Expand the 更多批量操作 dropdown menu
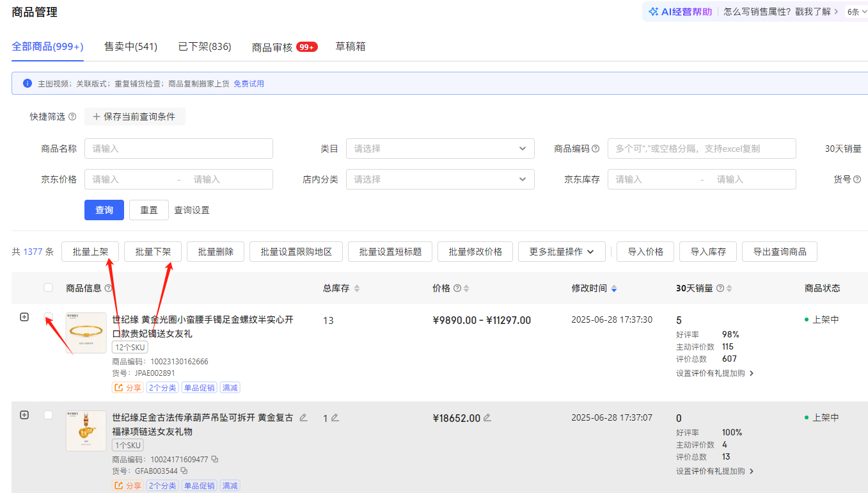Screen dimensions: 868x493 click(x=561, y=252)
